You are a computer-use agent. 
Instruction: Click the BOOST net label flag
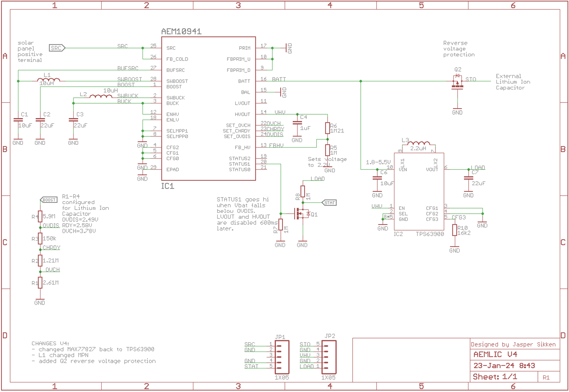tap(49, 200)
